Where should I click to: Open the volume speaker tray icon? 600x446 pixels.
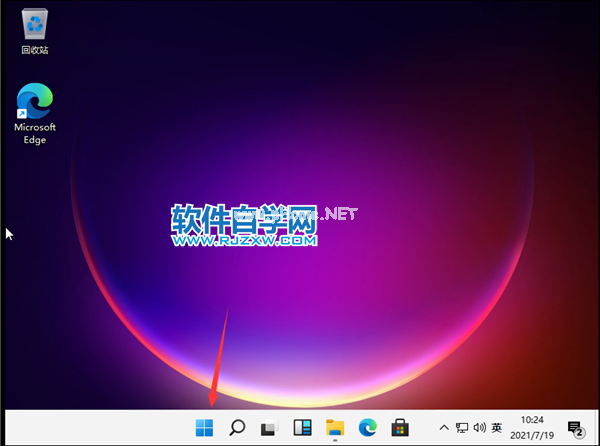click(480, 427)
